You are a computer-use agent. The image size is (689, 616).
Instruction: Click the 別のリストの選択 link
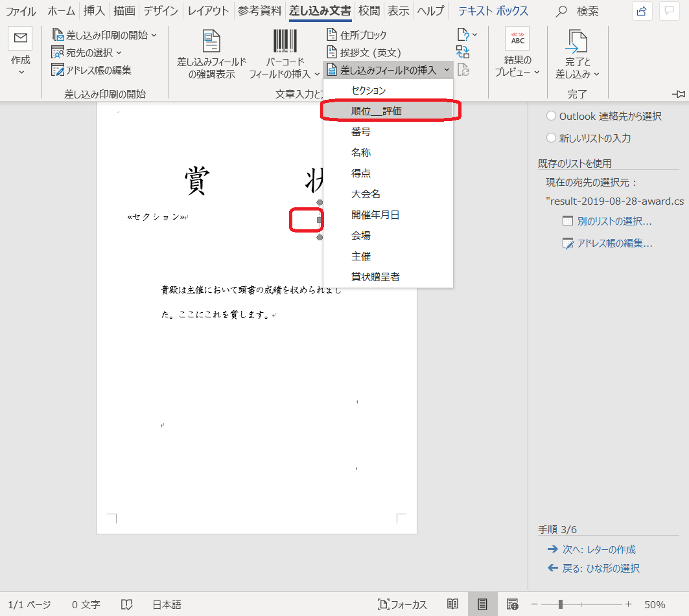[614, 221]
